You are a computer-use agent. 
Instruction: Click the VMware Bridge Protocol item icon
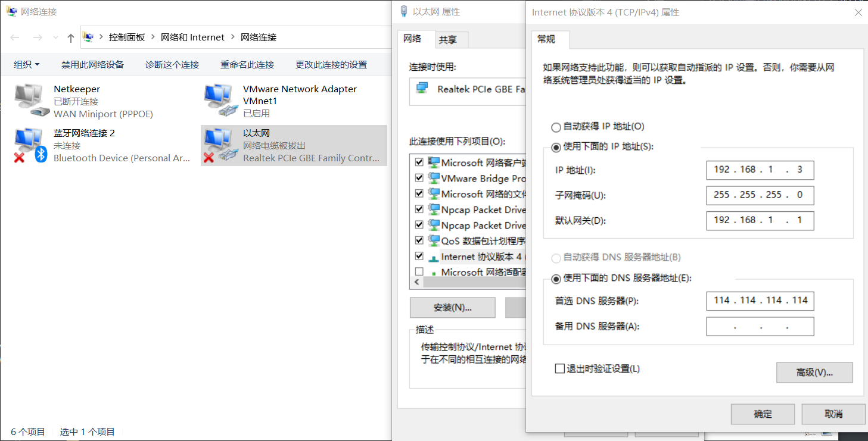point(434,178)
